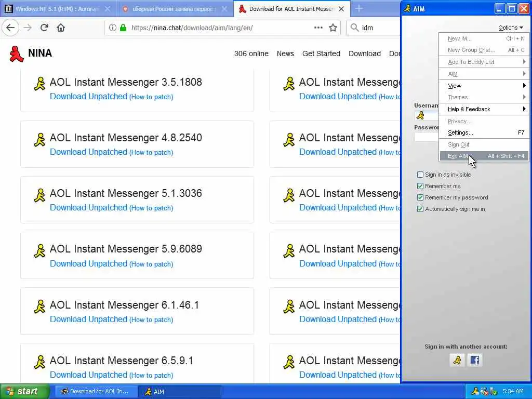Open a new browser tab with plus icon
Viewport: 532px width, 399px height.
coord(359,8)
